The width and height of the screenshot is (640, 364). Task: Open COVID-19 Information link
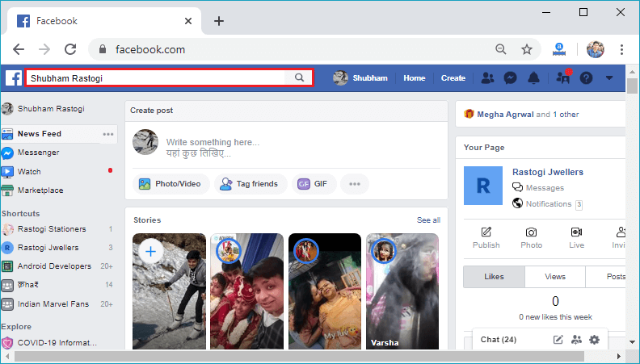click(x=49, y=343)
